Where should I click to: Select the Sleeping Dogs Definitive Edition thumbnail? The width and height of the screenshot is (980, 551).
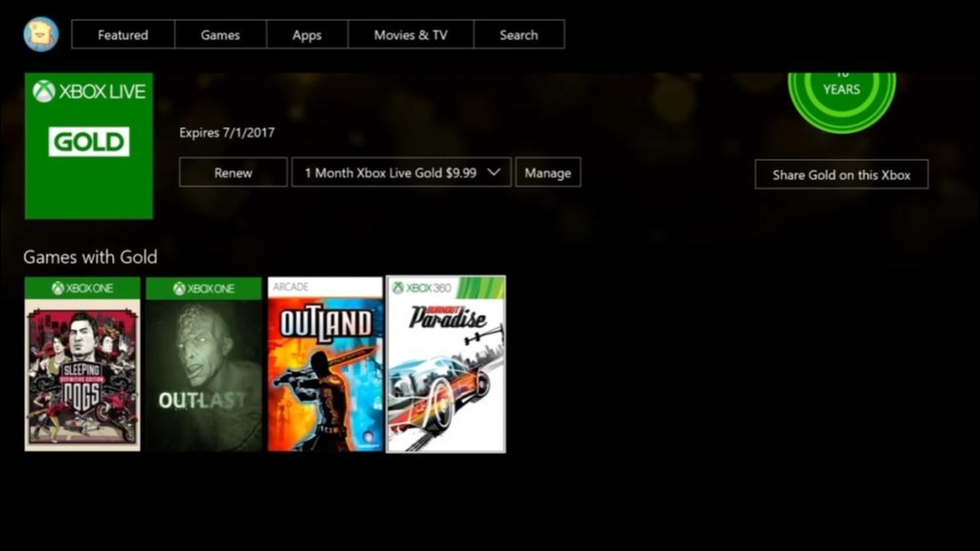tap(81, 373)
